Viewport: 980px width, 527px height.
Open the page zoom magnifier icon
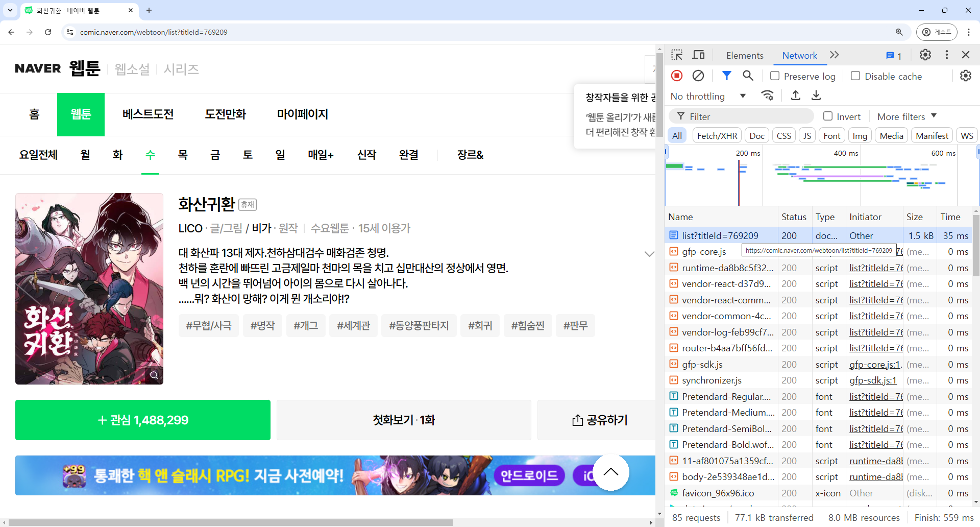[x=899, y=32]
